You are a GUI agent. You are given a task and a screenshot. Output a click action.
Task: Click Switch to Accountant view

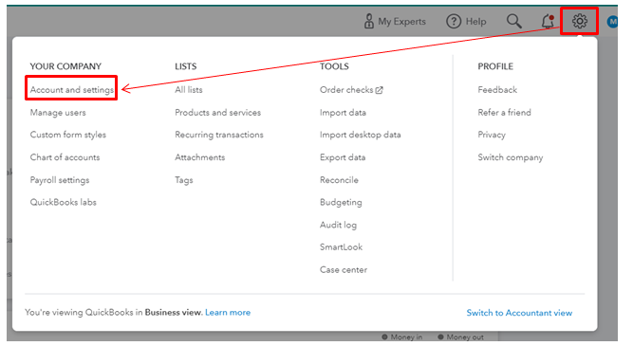pos(519,313)
